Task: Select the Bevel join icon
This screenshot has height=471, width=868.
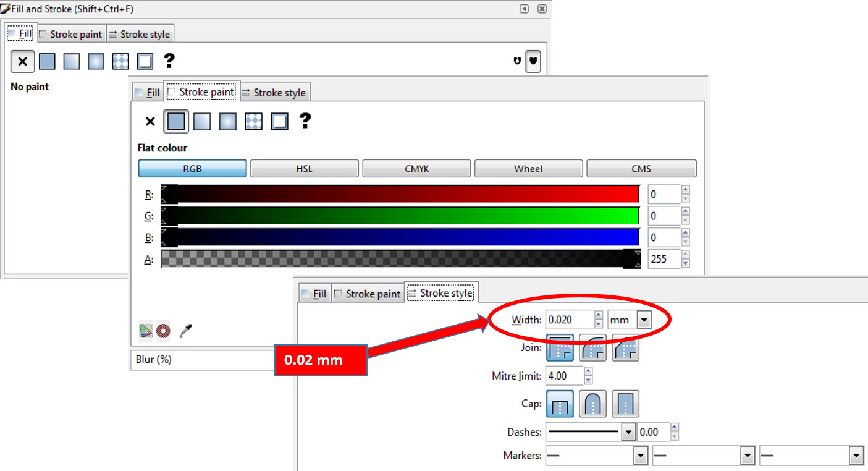Action: point(625,347)
